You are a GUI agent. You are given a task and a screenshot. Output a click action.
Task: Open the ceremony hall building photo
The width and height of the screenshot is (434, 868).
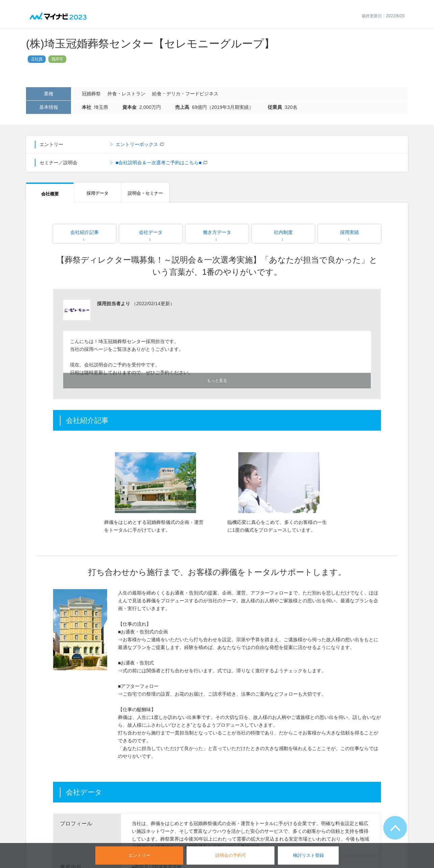tap(155, 483)
